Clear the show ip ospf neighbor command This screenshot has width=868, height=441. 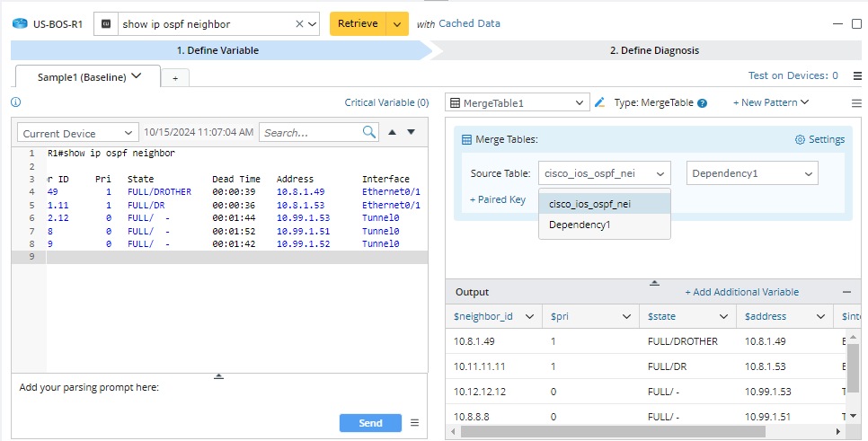(300, 24)
